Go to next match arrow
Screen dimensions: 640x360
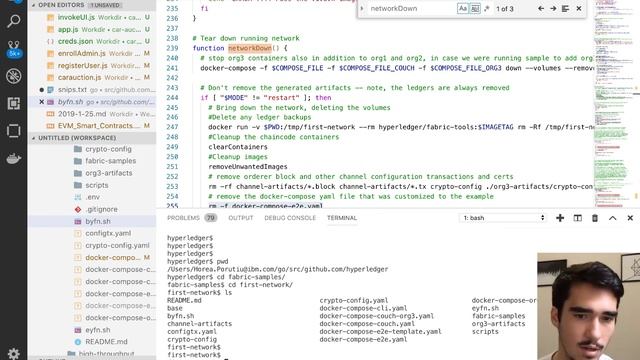click(x=553, y=9)
